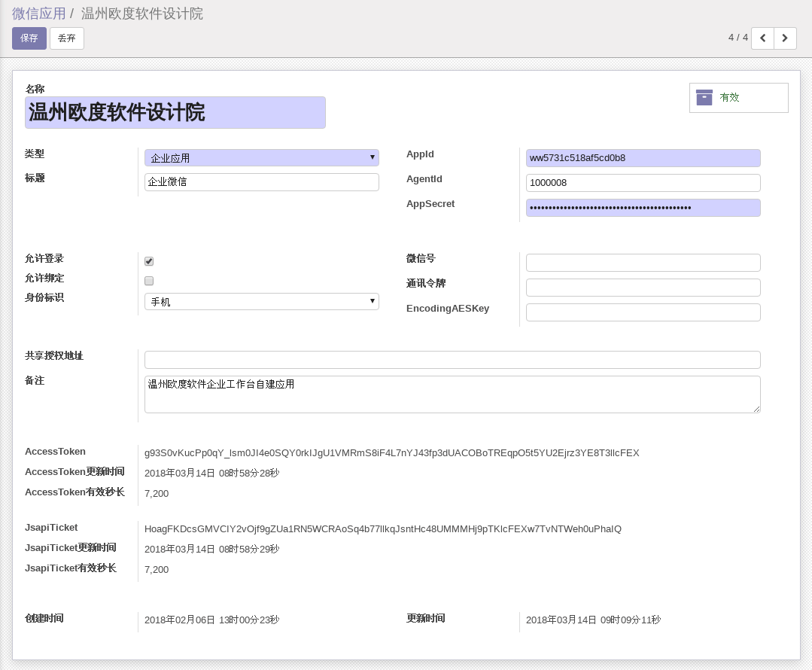Click the 备注 notes textarea
812x670 pixels.
tap(452, 394)
